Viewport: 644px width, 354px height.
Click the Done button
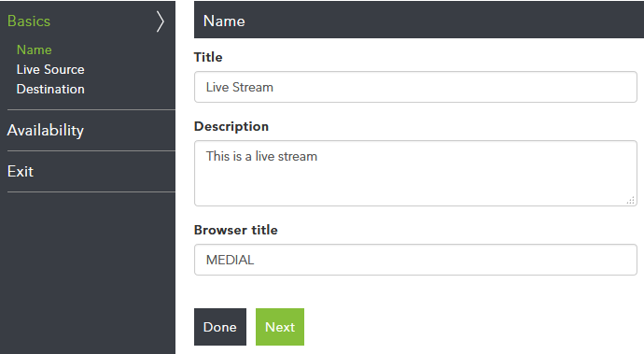220,327
